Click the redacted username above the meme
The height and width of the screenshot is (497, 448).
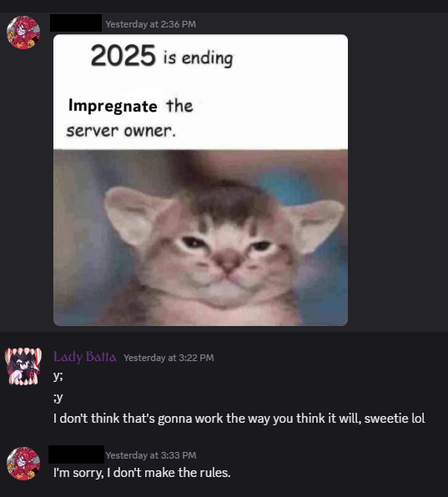(x=76, y=23)
